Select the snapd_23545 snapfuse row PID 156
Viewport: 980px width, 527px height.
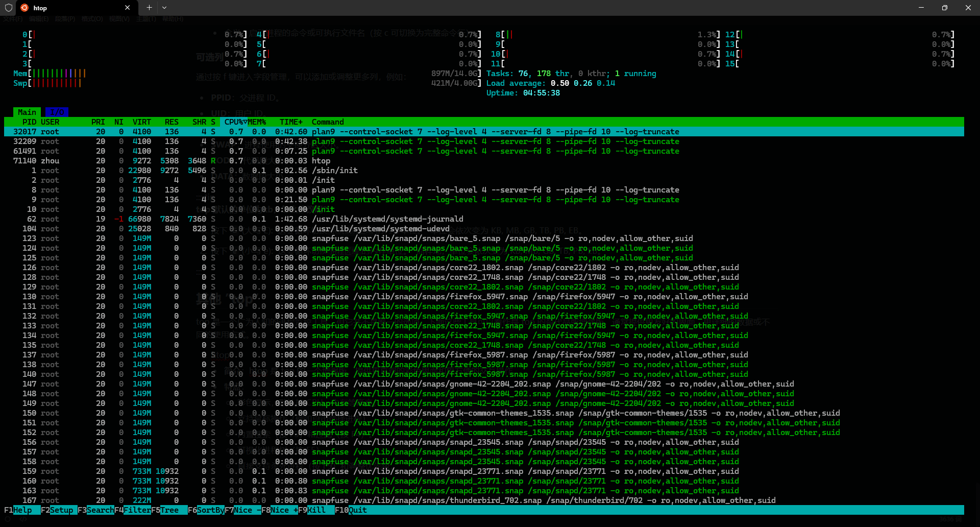(x=484, y=442)
